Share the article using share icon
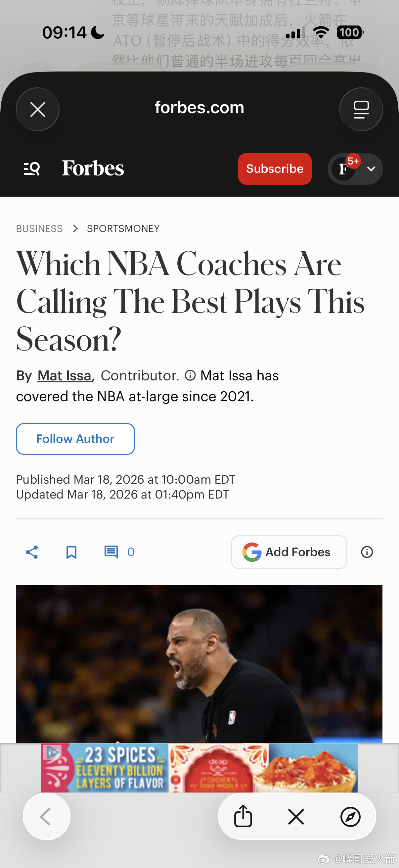 tap(32, 552)
